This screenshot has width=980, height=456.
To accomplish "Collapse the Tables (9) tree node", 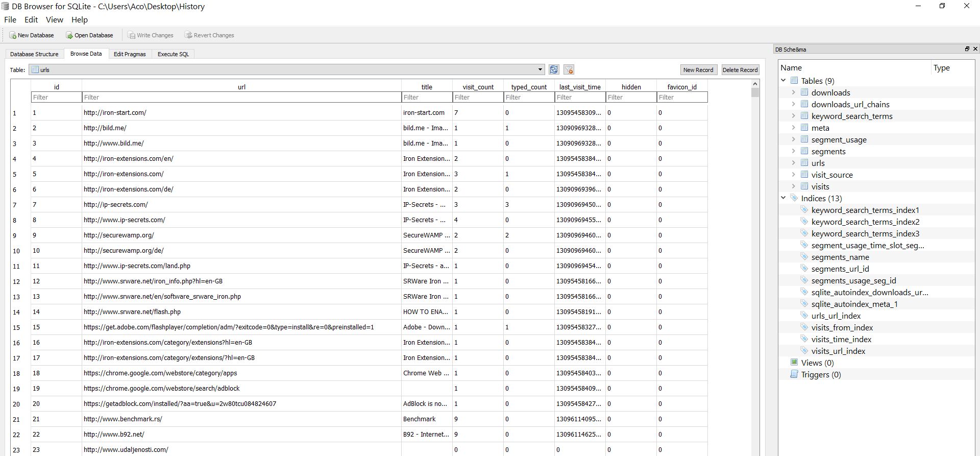I will click(x=783, y=80).
